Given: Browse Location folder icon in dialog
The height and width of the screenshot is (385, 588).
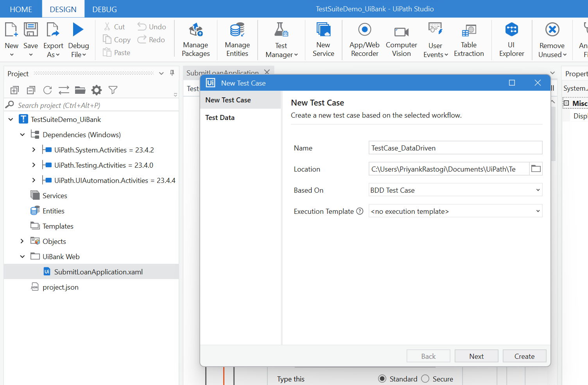Looking at the screenshot, I should pyautogui.click(x=536, y=169).
